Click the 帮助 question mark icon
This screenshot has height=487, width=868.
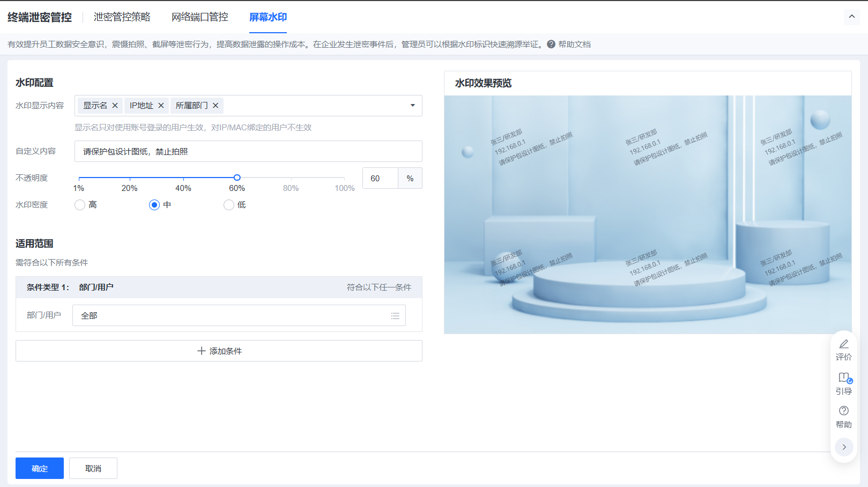[x=843, y=411]
